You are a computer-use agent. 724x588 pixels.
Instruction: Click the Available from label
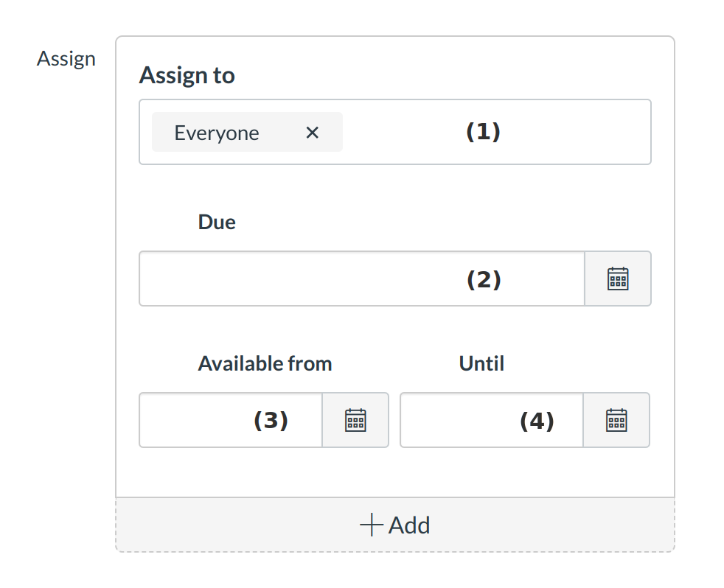(265, 363)
